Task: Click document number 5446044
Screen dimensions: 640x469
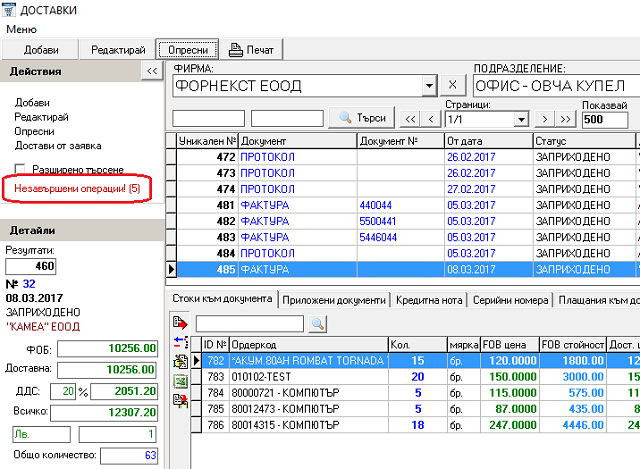Action: (378, 237)
